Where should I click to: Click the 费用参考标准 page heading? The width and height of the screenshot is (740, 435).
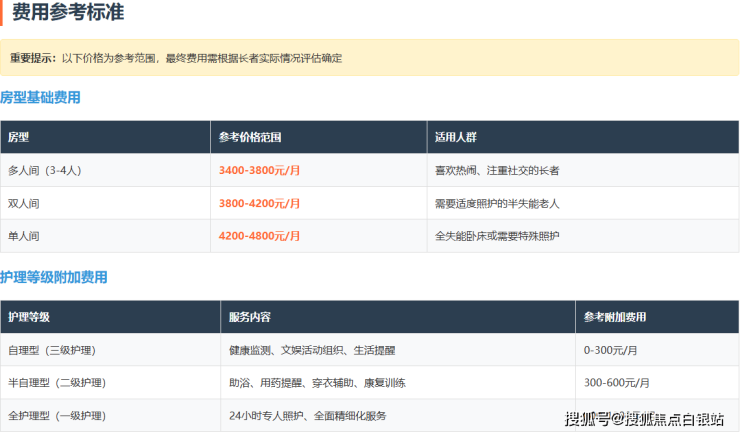coord(68,14)
